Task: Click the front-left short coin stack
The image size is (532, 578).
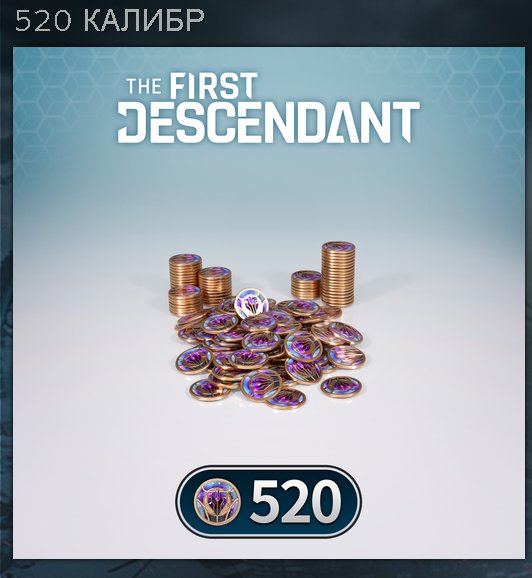Action: [x=185, y=300]
